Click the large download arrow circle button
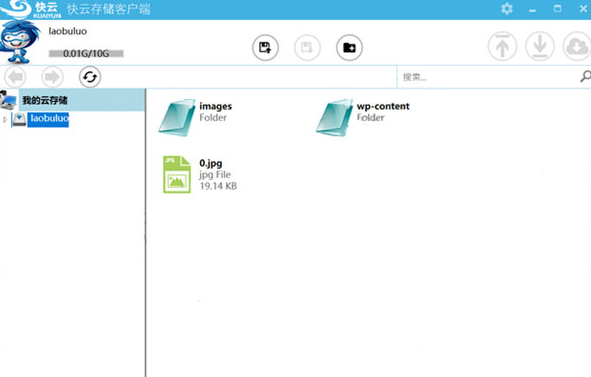The image size is (591, 377). point(540,46)
